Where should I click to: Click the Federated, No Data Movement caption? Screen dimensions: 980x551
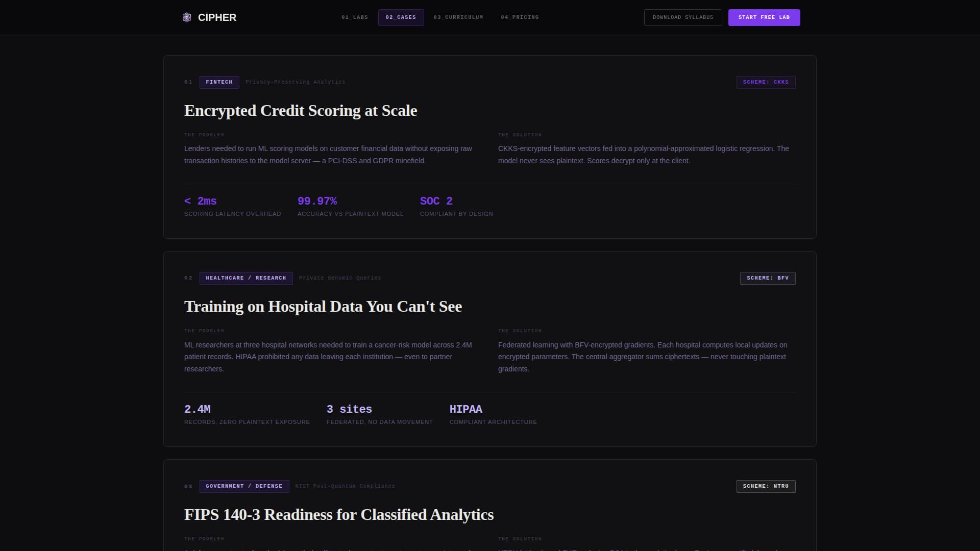click(380, 422)
